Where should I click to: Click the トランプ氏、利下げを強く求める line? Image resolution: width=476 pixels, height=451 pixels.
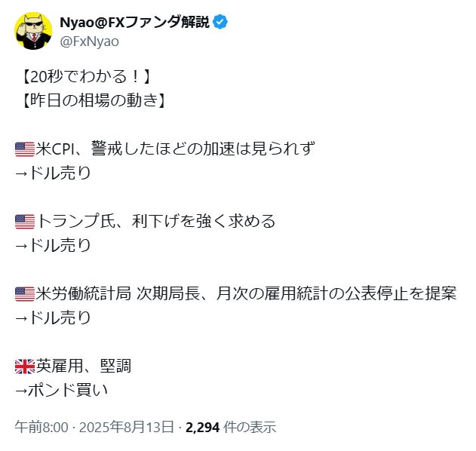155,221
